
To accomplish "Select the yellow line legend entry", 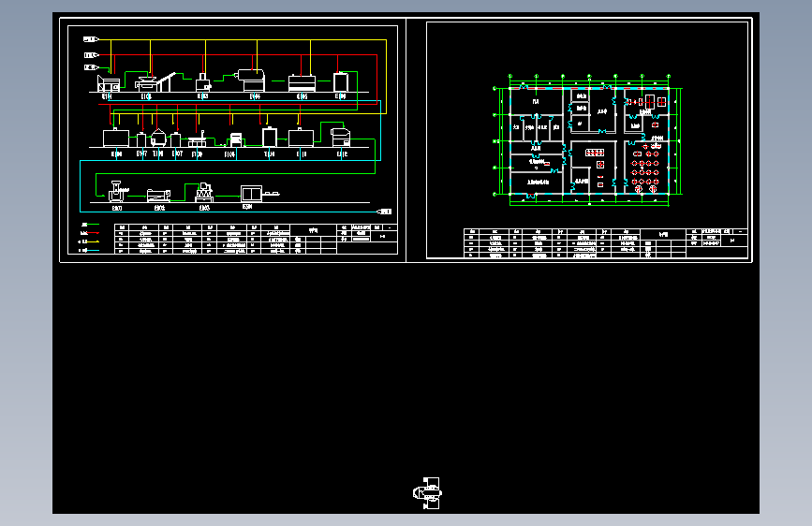I will pyautogui.click(x=89, y=241).
